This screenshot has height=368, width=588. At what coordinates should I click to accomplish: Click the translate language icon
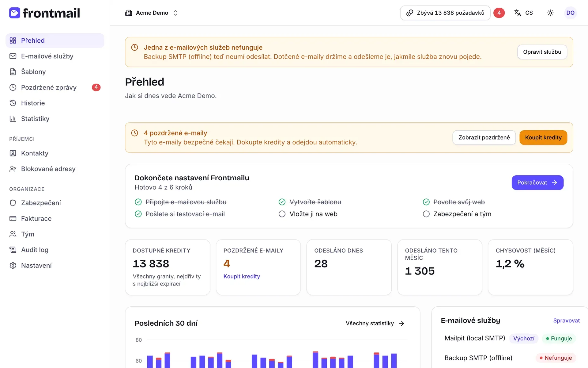coord(518,13)
